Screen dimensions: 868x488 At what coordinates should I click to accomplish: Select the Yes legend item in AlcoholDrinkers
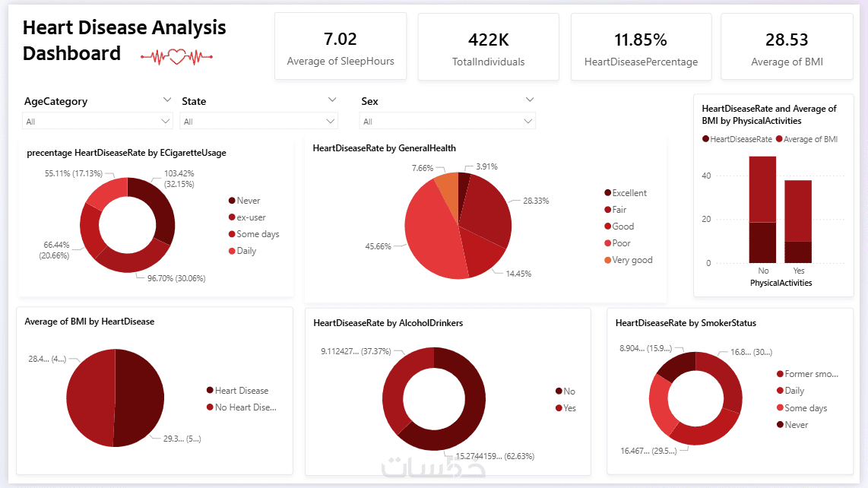point(565,408)
